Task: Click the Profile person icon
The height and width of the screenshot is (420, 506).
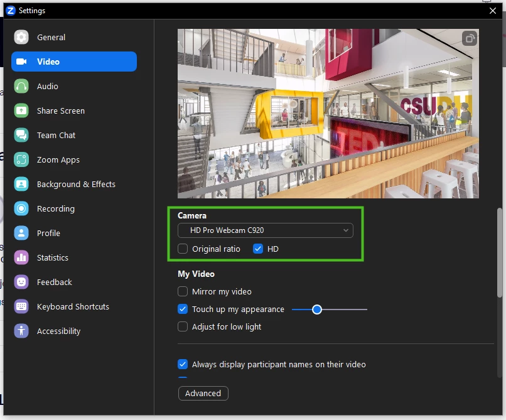Action: (21, 233)
